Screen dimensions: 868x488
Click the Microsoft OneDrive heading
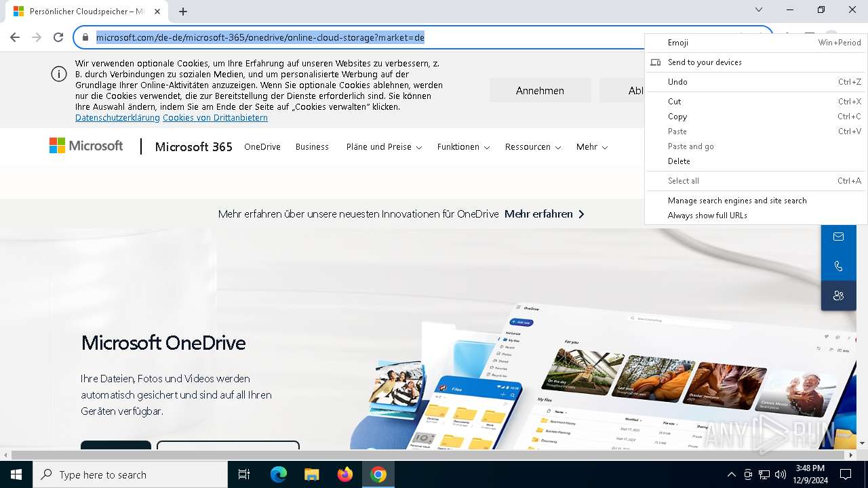(x=163, y=342)
